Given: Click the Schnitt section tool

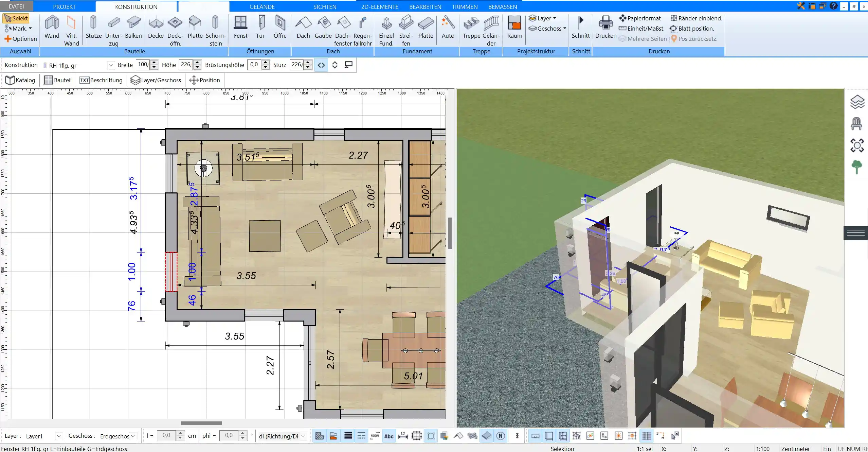Looking at the screenshot, I should 580,27.
